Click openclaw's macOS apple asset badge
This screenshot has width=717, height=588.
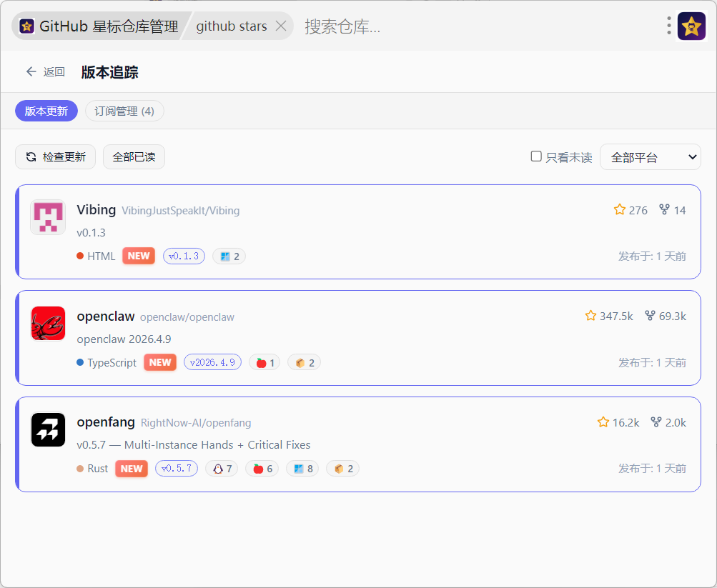pyautogui.click(x=264, y=363)
